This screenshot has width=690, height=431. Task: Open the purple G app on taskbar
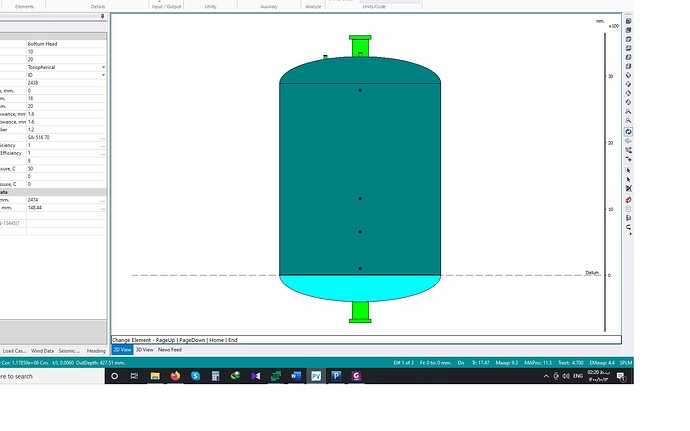click(356, 376)
